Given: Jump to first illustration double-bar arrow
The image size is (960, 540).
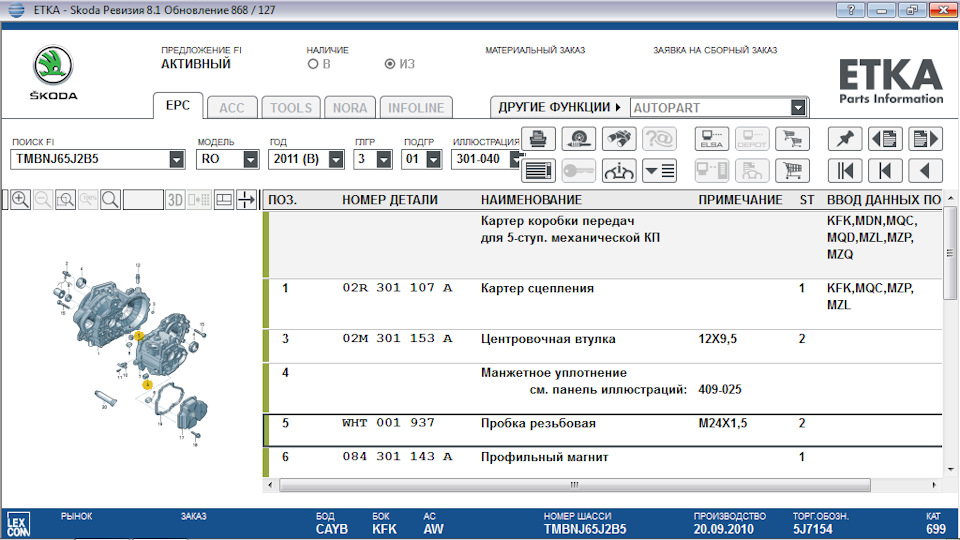Looking at the screenshot, I should (845, 171).
